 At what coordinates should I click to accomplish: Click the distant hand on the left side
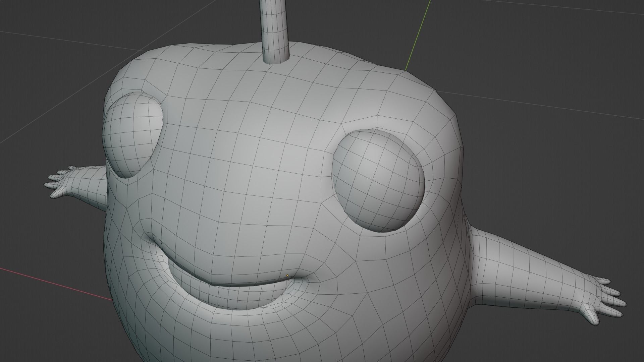tap(60, 182)
